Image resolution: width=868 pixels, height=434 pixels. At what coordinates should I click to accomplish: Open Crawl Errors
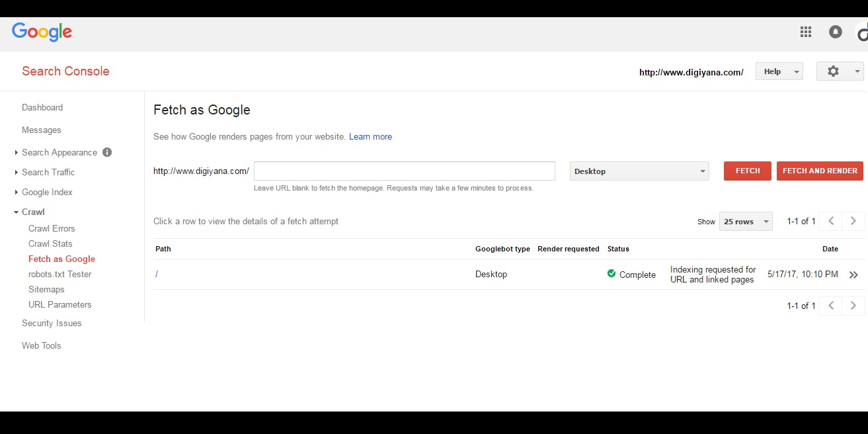point(52,228)
